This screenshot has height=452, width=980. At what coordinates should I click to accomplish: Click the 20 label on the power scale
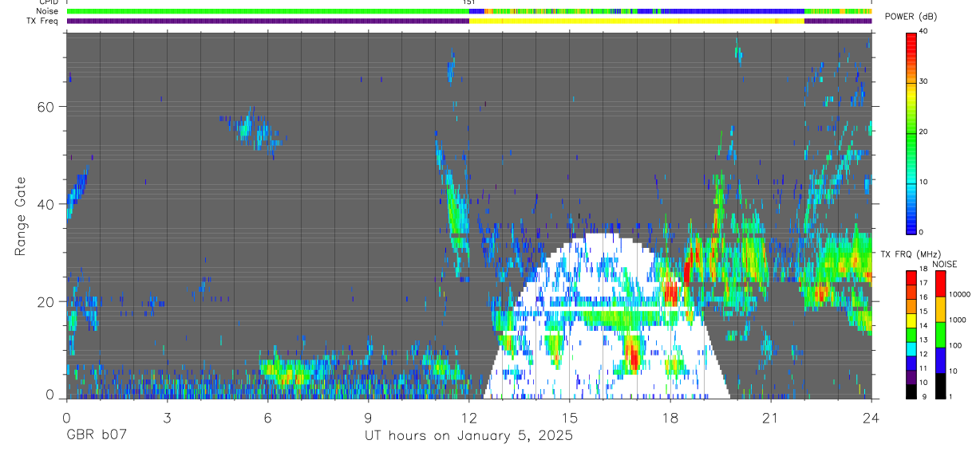(925, 132)
